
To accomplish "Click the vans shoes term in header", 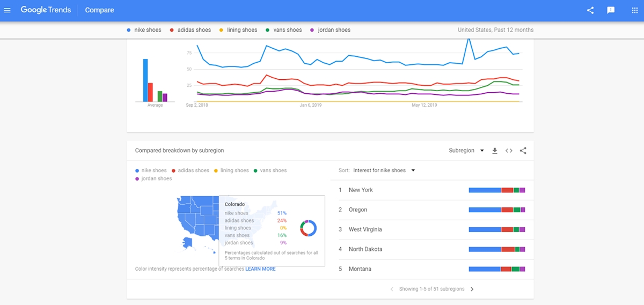I will point(284,30).
